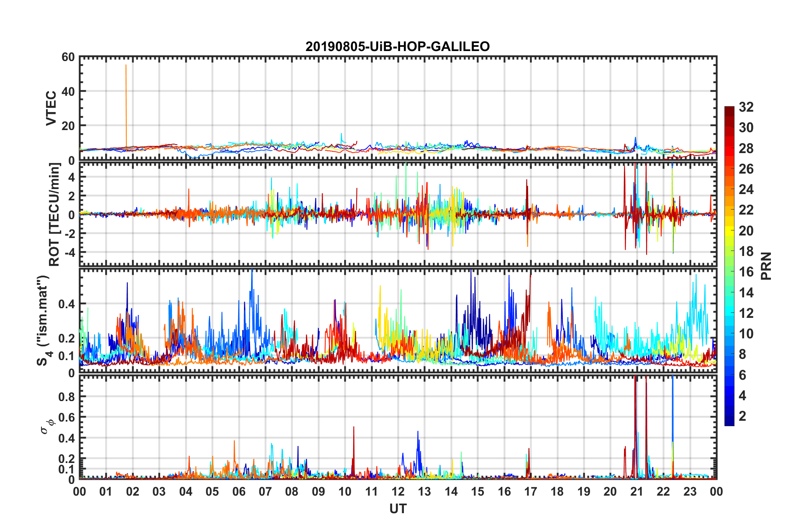Click the colorbar tick labeled 32
The image size is (796, 532).
pos(746,107)
